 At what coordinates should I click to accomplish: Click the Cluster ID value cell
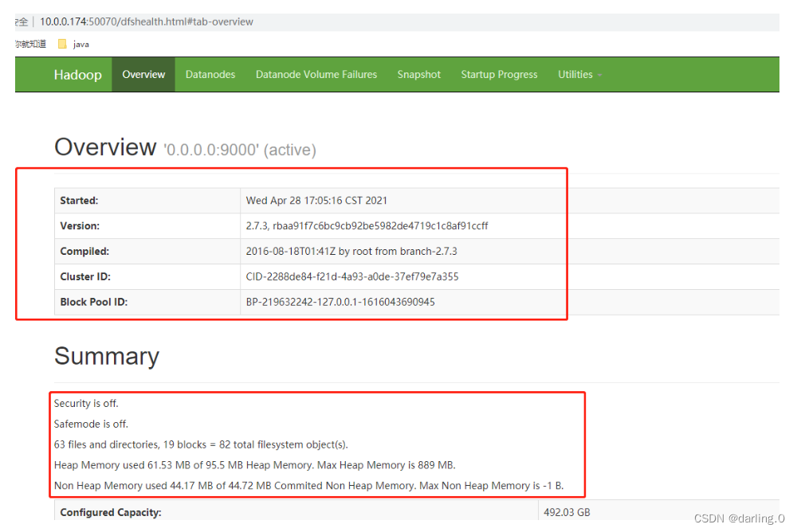point(351,276)
